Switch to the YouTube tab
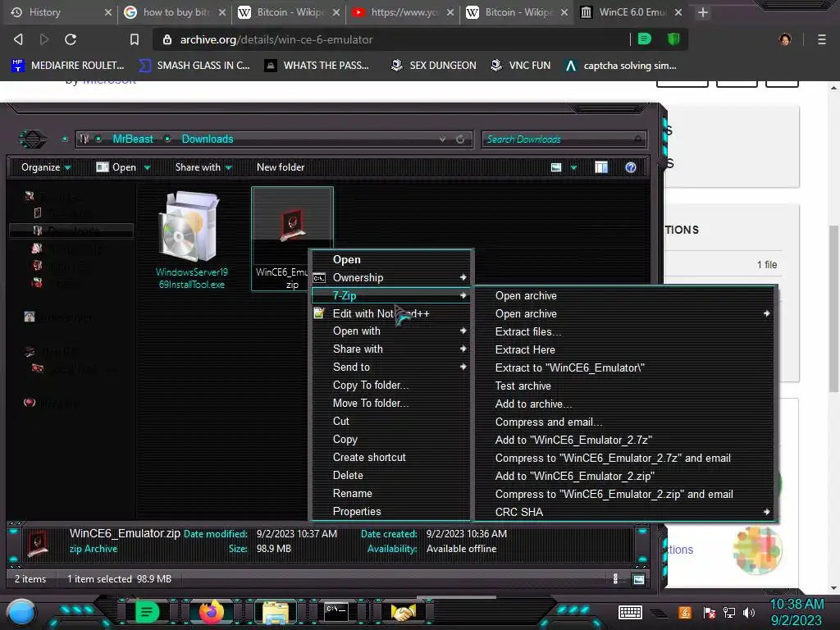The image size is (840, 630). tap(403, 12)
